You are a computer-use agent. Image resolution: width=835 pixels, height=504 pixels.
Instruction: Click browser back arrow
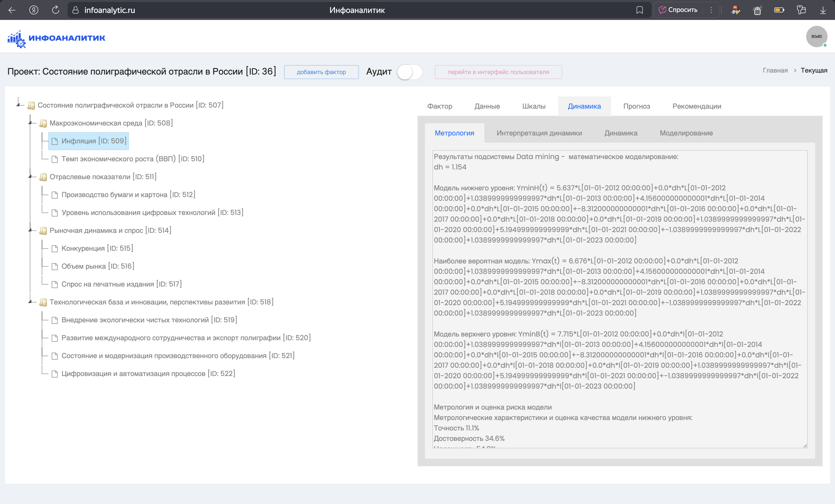(12, 10)
